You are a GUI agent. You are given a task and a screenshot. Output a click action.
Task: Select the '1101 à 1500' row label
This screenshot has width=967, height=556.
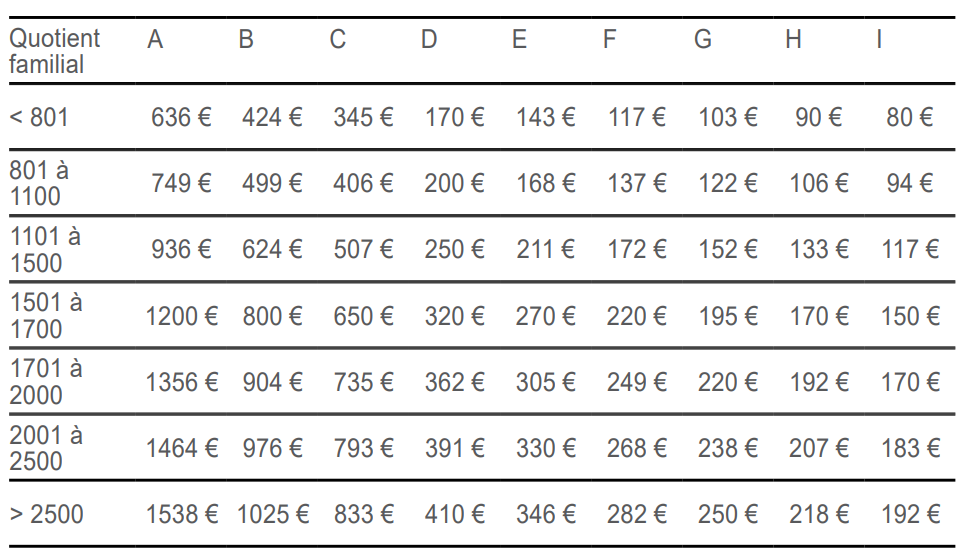[x=45, y=250]
